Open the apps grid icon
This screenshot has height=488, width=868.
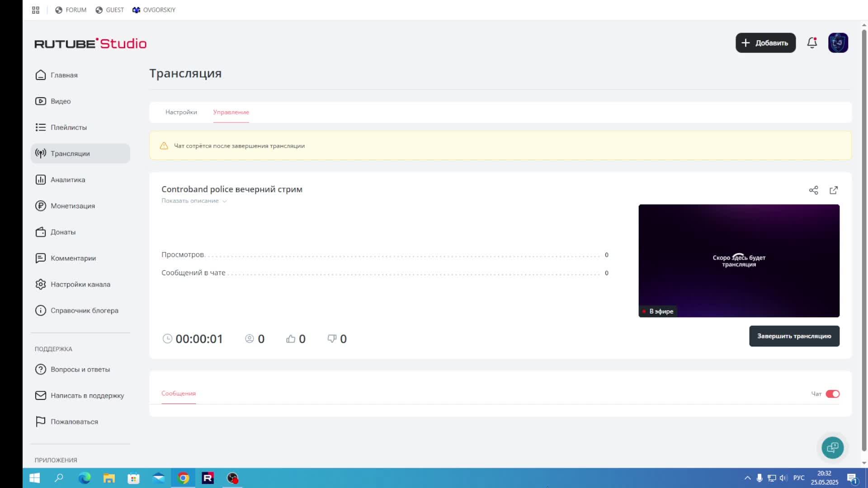[x=36, y=10]
